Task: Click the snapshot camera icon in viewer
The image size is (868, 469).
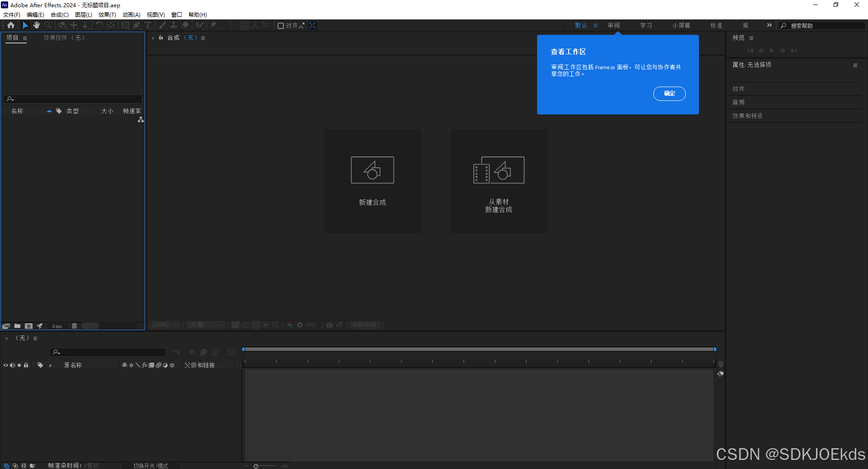Action: 330,325
